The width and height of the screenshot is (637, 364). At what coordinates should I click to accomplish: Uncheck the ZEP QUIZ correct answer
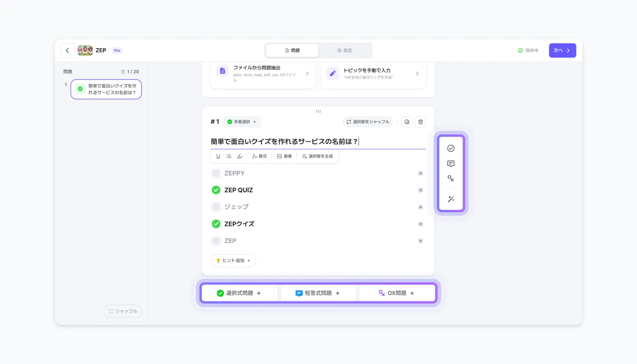tap(216, 190)
